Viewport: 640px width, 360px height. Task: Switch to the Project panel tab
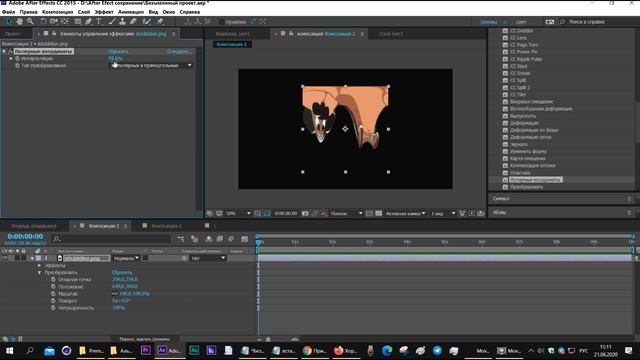pos(13,34)
